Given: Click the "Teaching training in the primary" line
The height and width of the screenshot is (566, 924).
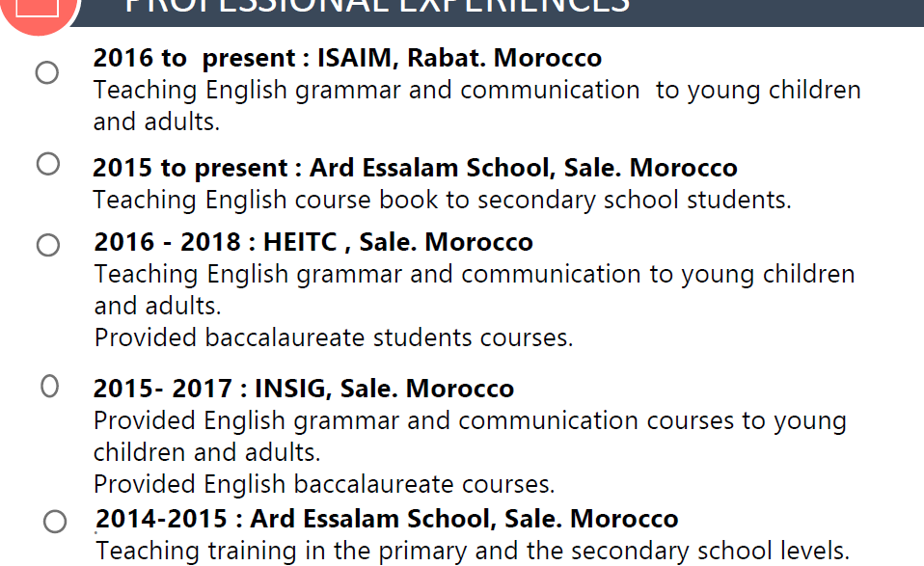Looking at the screenshot, I should tap(473, 551).
